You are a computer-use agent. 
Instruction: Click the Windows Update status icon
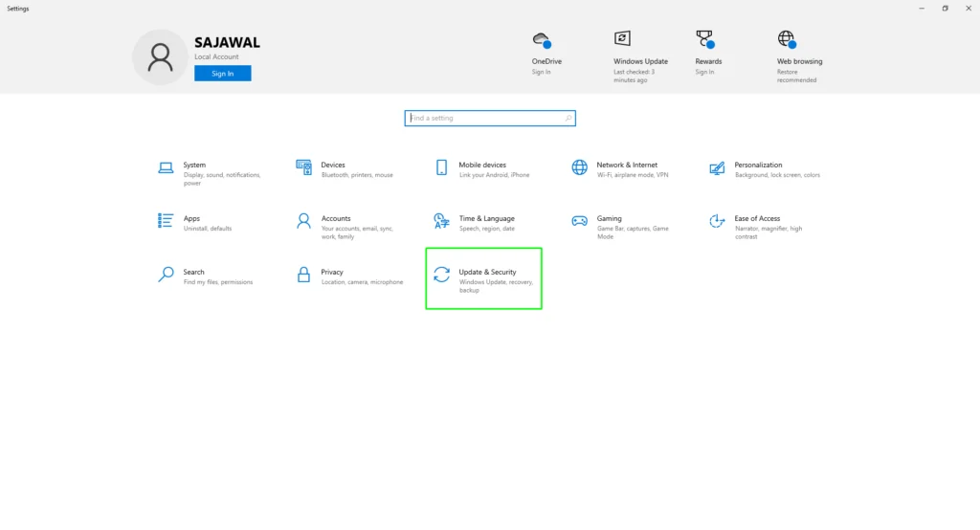click(622, 39)
